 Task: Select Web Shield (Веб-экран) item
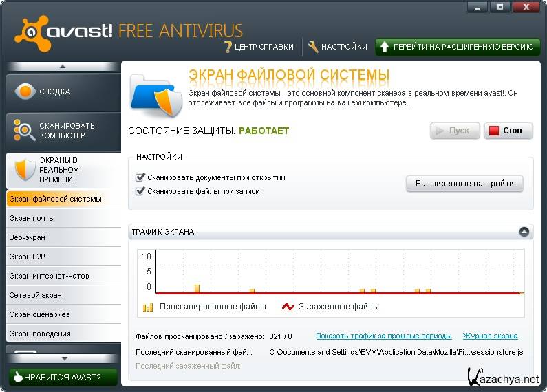coord(62,237)
